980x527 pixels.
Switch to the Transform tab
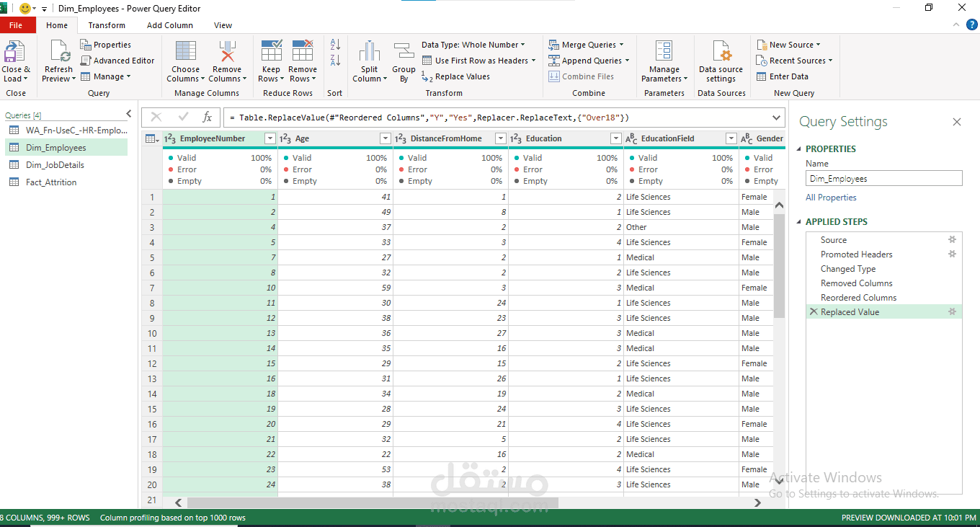tap(107, 25)
